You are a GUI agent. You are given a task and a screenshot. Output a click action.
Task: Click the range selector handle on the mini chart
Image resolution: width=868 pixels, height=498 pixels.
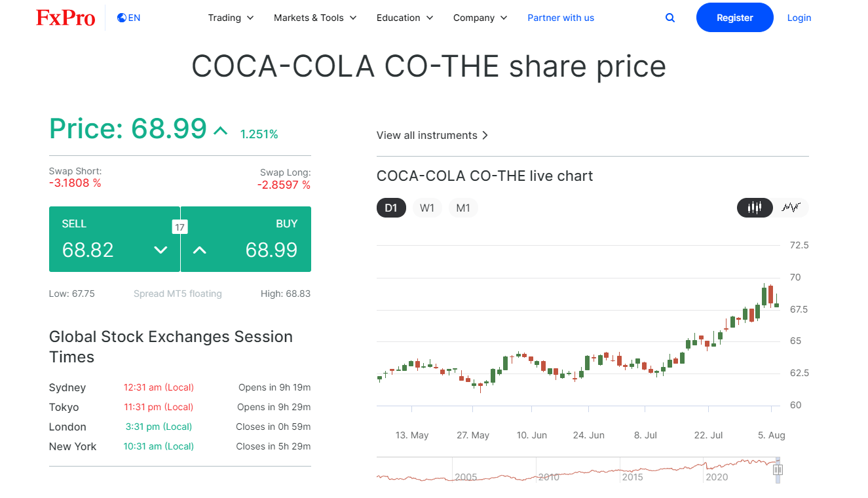pyautogui.click(x=778, y=469)
